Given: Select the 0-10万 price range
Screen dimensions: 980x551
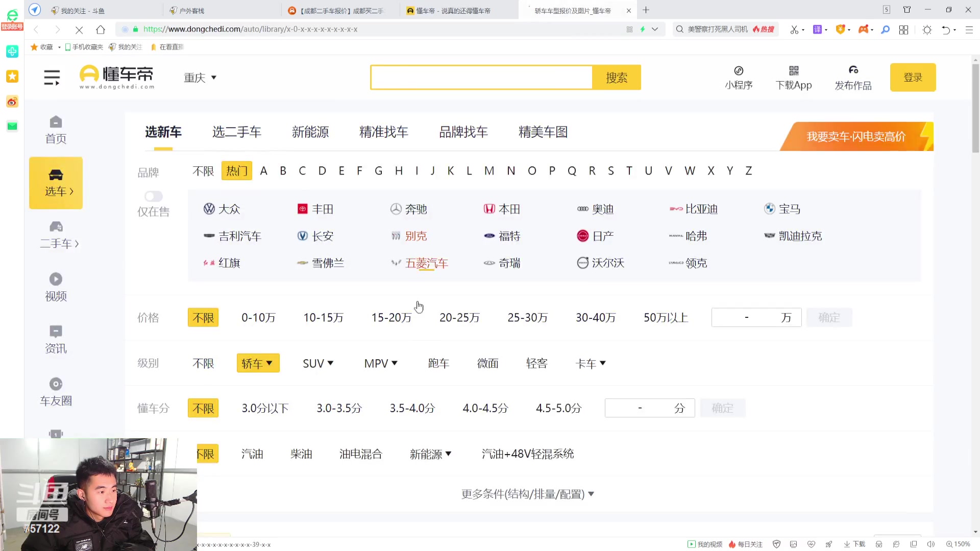Looking at the screenshot, I should click(x=258, y=317).
